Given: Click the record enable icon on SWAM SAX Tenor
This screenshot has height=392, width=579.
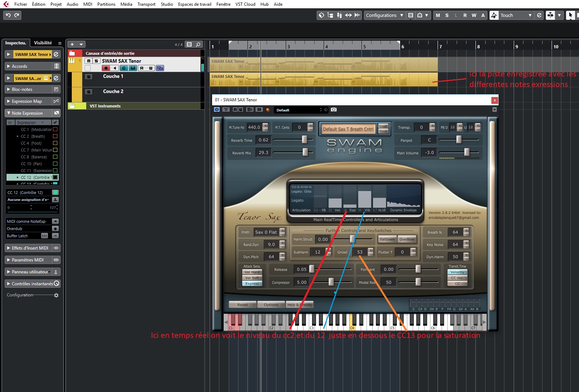Looking at the screenshot, I should (106, 68).
